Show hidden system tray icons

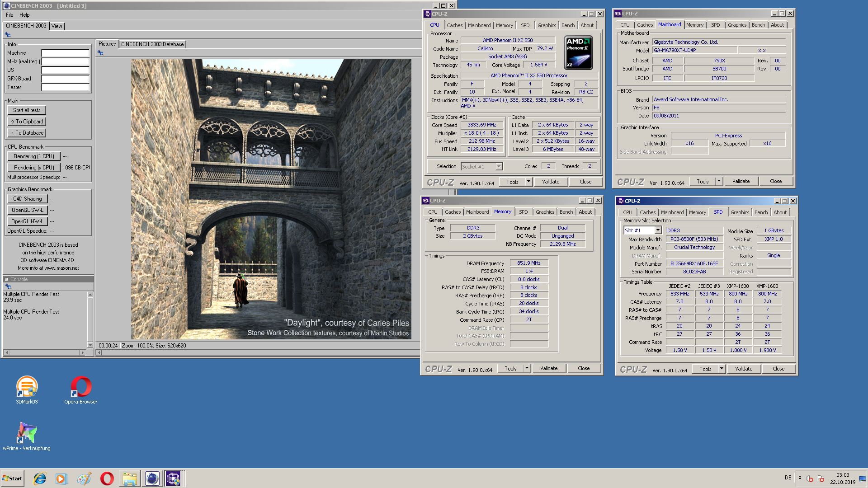coord(800,478)
